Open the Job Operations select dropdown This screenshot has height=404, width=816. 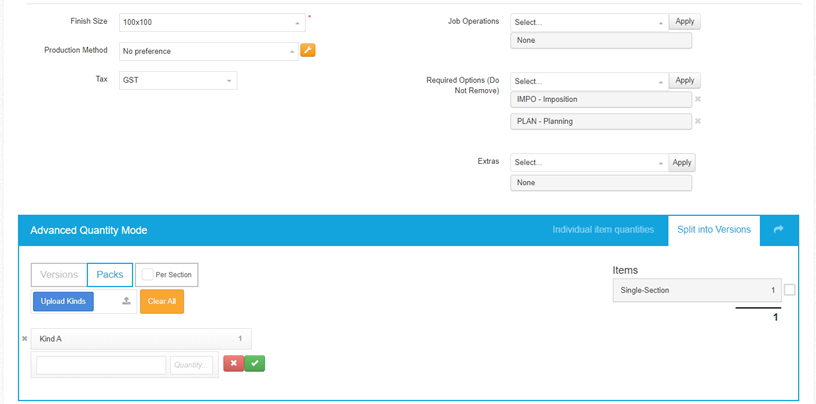tap(589, 22)
